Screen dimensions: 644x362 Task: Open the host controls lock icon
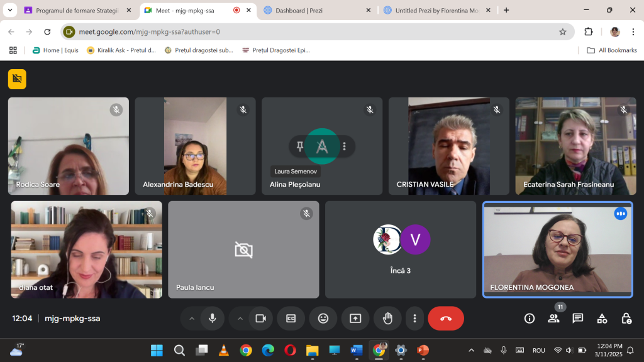626,319
